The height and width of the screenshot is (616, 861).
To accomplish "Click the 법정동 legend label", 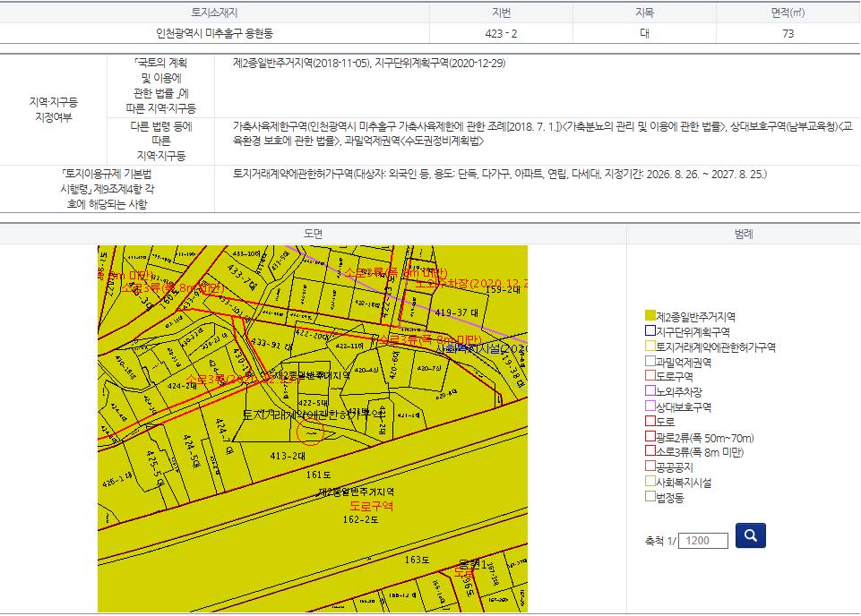I will (670, 498).
